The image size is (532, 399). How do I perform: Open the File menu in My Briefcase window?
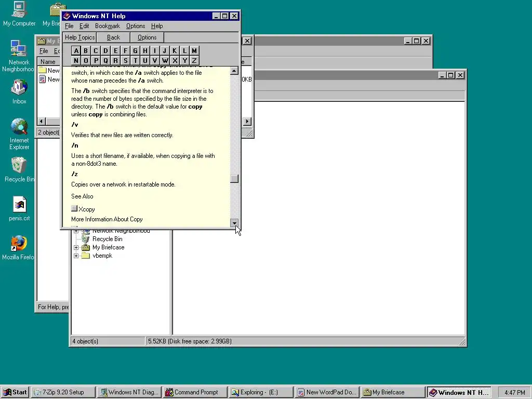44,51
